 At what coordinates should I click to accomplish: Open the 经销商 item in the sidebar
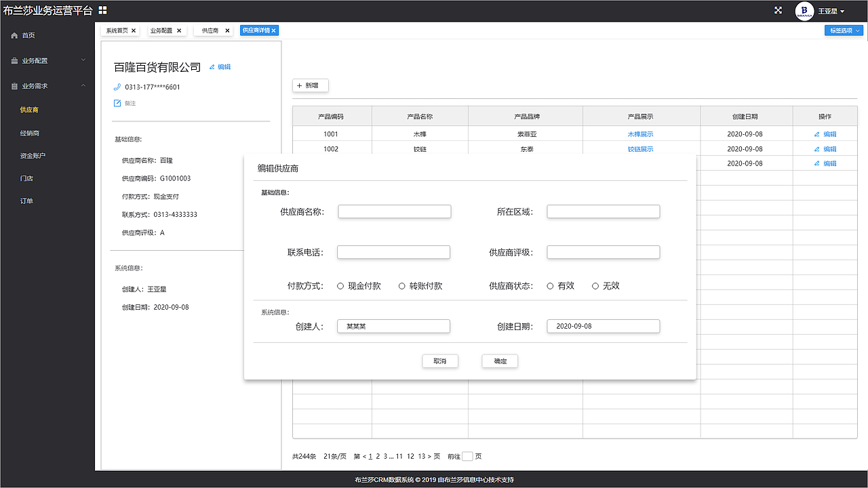(28, 131)
